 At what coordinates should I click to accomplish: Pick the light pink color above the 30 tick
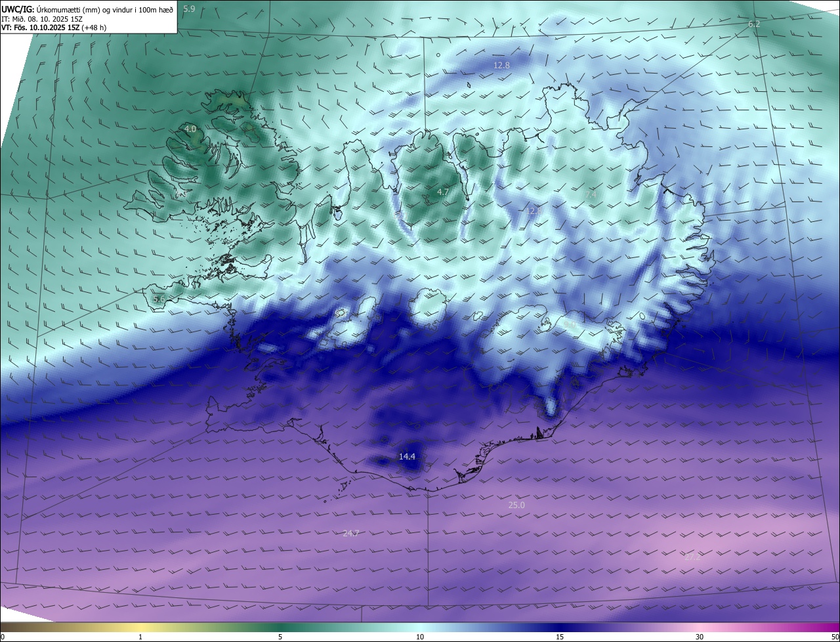(x=700, y=627)
